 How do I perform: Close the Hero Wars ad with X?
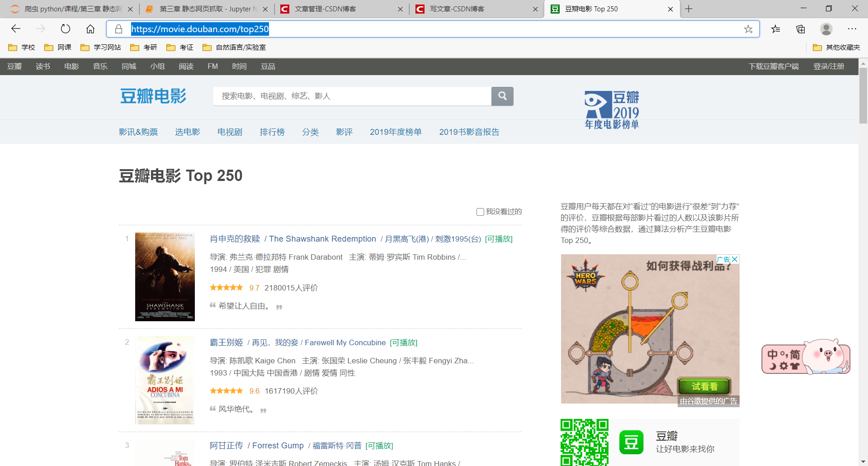735,259
